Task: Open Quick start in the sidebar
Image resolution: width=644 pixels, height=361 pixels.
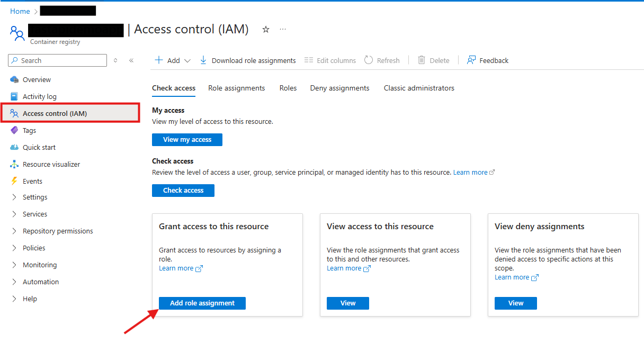Action: 39,148
